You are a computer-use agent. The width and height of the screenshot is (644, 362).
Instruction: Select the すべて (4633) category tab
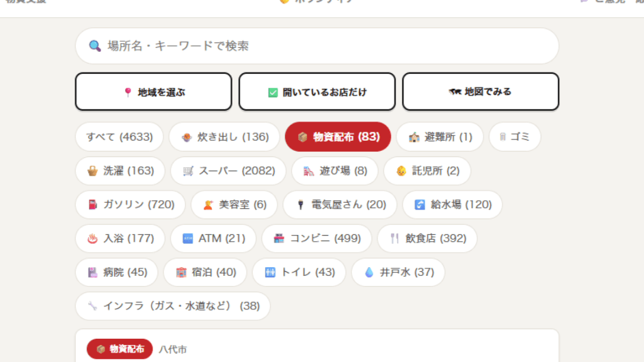(120, 137)
